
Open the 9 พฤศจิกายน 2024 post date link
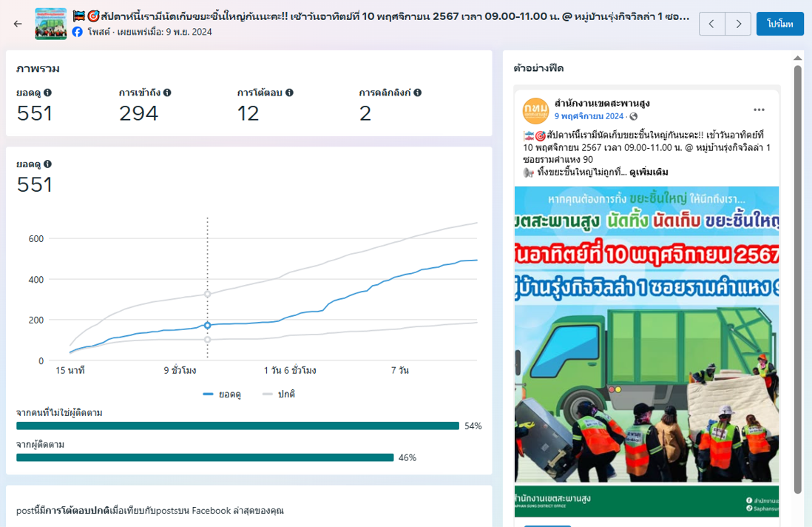pyautogui.click(x=589, y=117)
